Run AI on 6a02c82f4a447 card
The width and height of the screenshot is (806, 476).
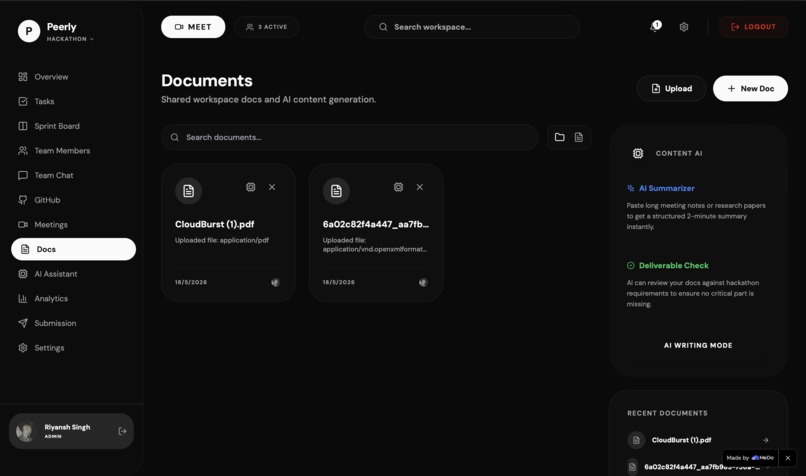[x=398, y=187]
